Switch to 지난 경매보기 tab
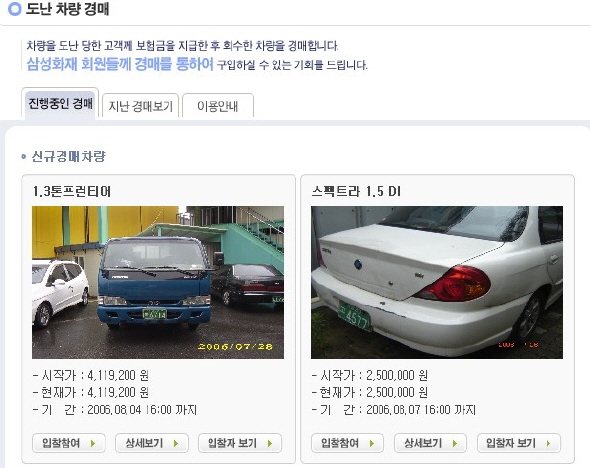 coord(140,106)
